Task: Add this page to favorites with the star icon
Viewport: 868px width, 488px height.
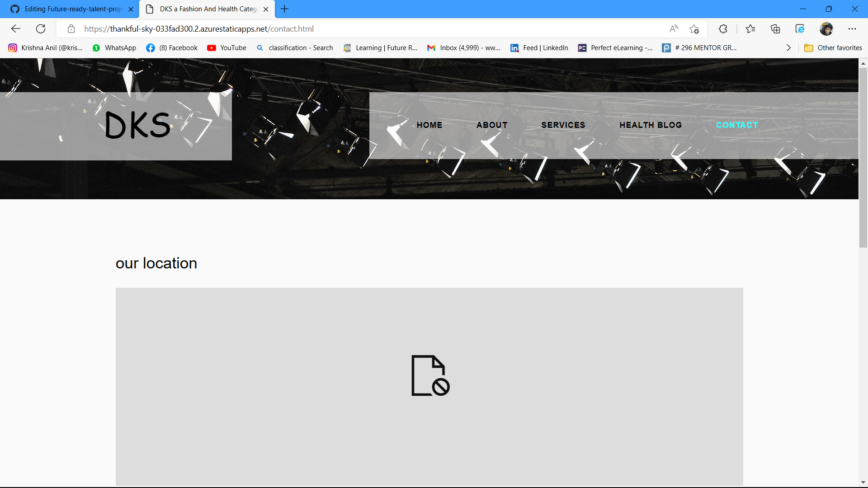Action: click(694, 29)
